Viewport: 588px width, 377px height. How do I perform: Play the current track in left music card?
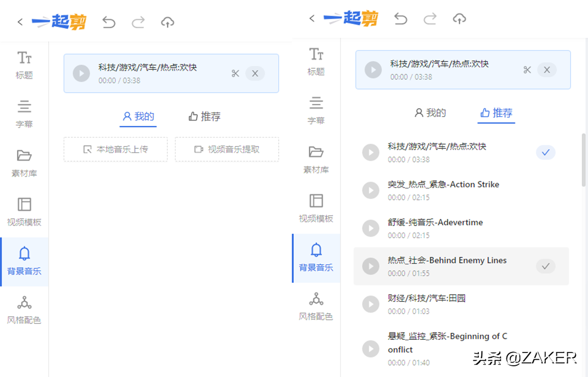coord(81,73)
